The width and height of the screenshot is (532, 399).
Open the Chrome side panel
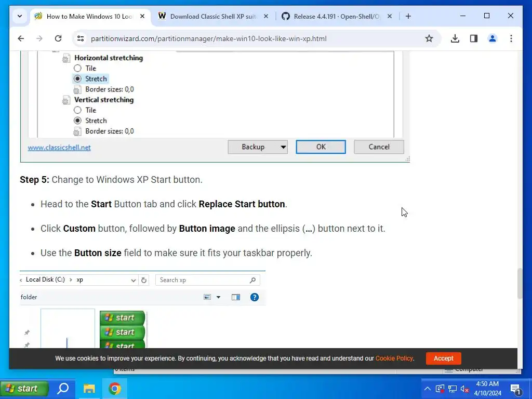474,38
